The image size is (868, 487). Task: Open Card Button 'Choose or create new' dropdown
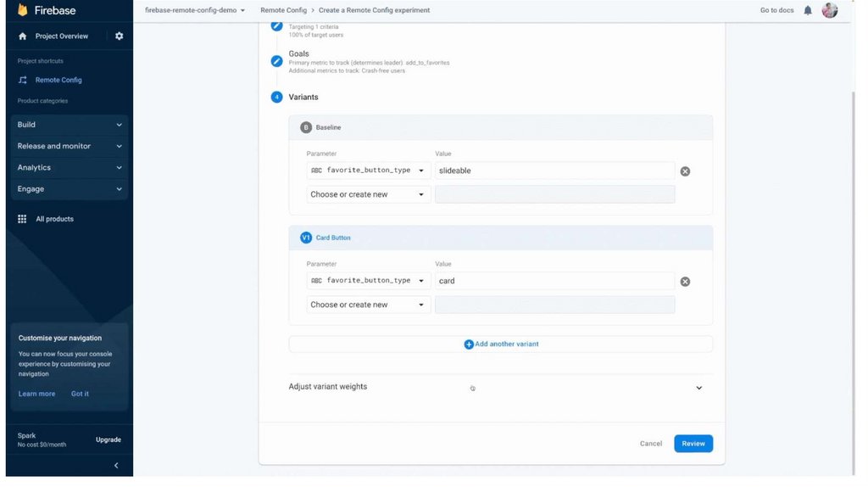[x=369, y=305]
